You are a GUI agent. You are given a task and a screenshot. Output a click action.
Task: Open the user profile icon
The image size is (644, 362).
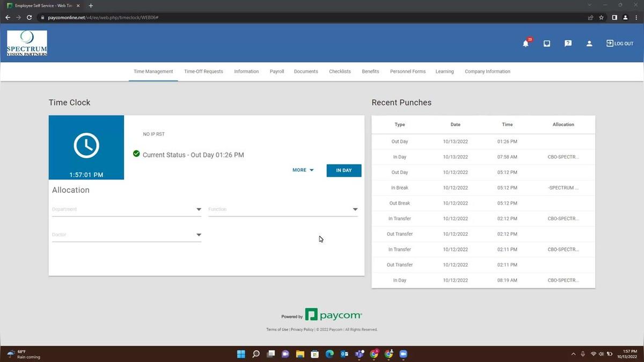(x=589, y=44)
